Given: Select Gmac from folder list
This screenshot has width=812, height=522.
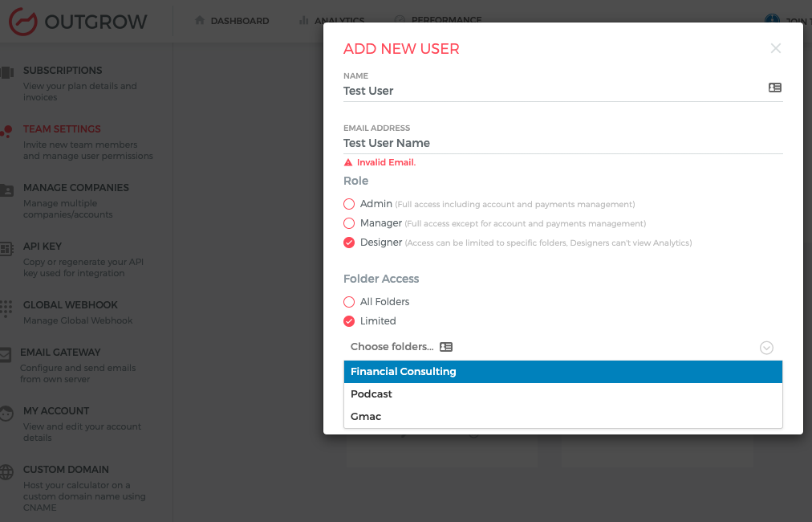Looking at the screenshot, I should click(563, 416).
